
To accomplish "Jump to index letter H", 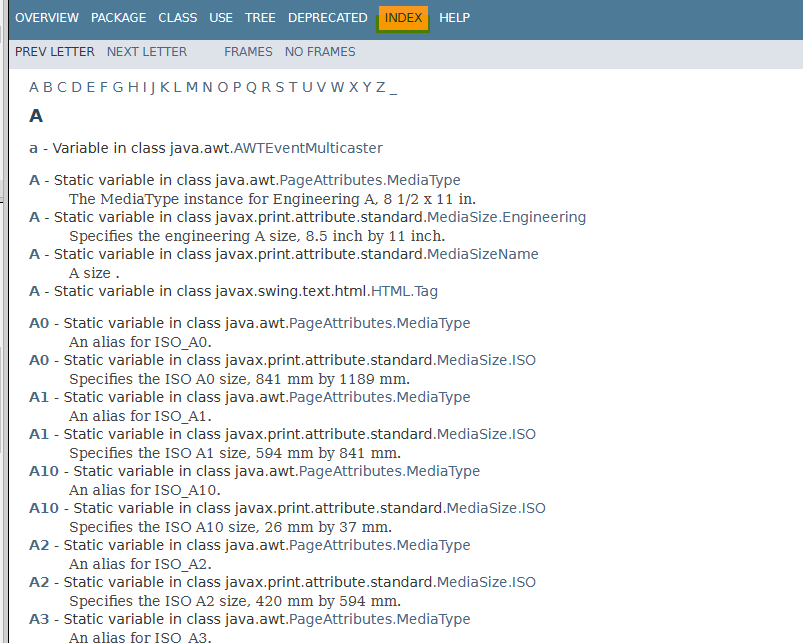I will pos(133,88).
